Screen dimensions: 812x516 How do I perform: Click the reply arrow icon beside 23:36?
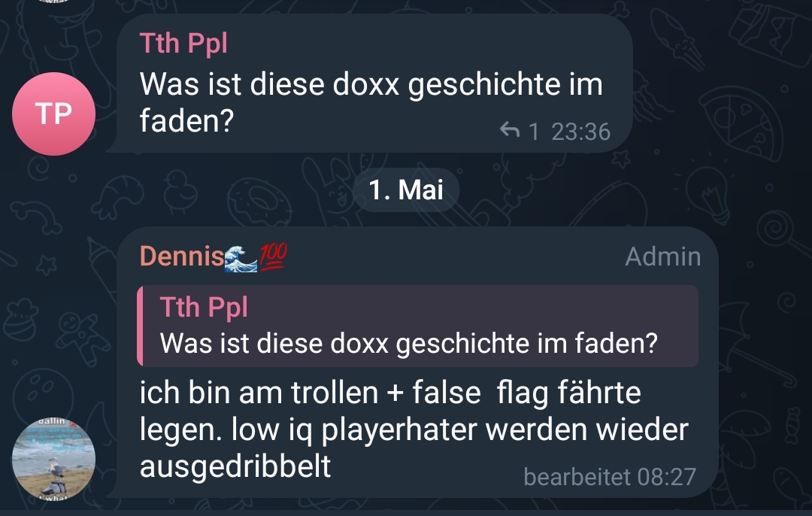tap(510, 130)
